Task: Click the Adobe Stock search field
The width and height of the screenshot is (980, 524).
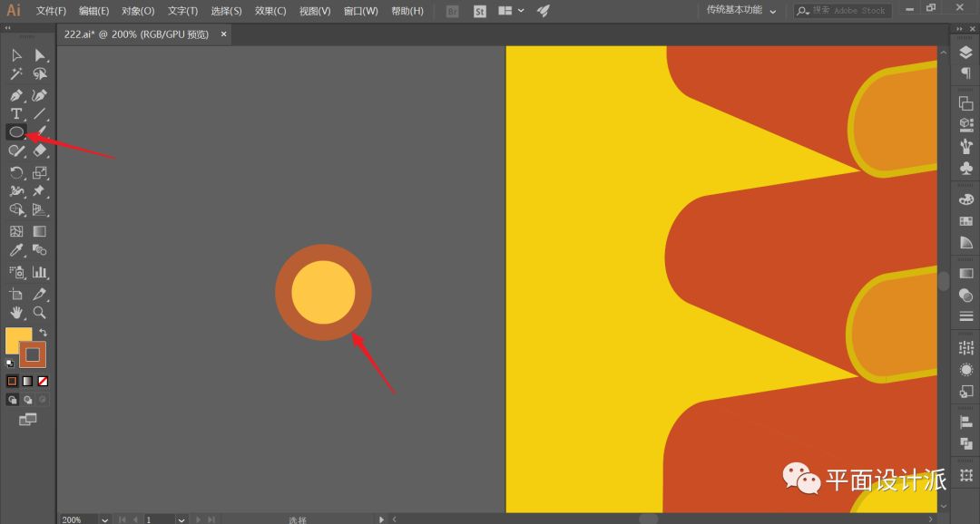Action: click(x=848, y=11)
